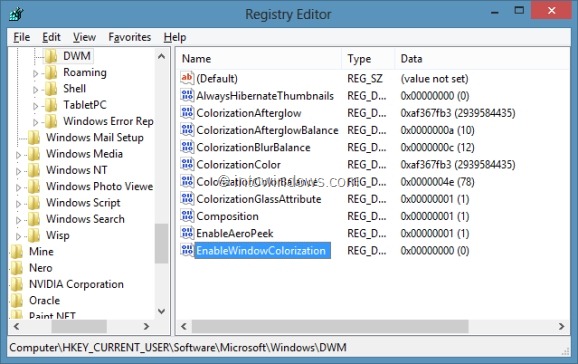Select the ColorizationColor value name
The image size is (578, 364).
click(238, 165)
